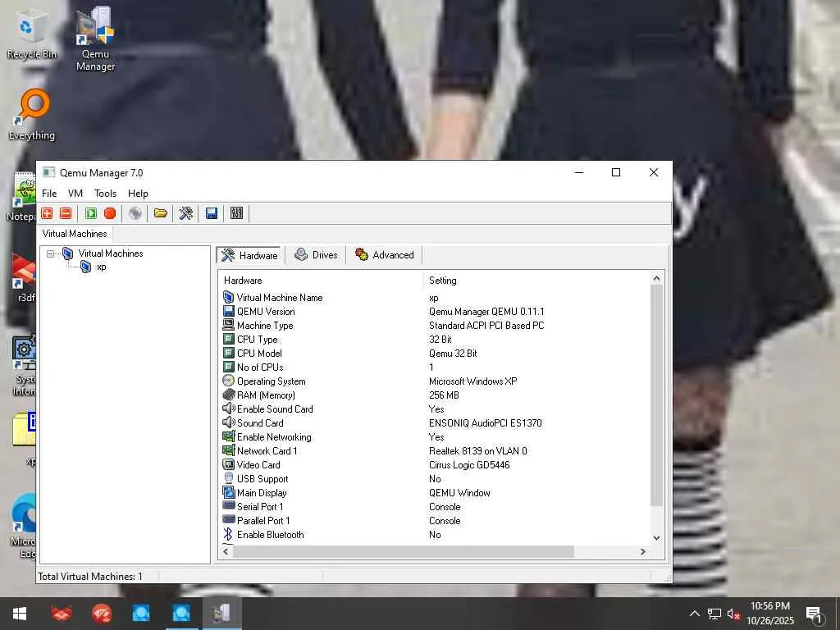Click the Enable Sound Card speaker icon

[229, 409]
